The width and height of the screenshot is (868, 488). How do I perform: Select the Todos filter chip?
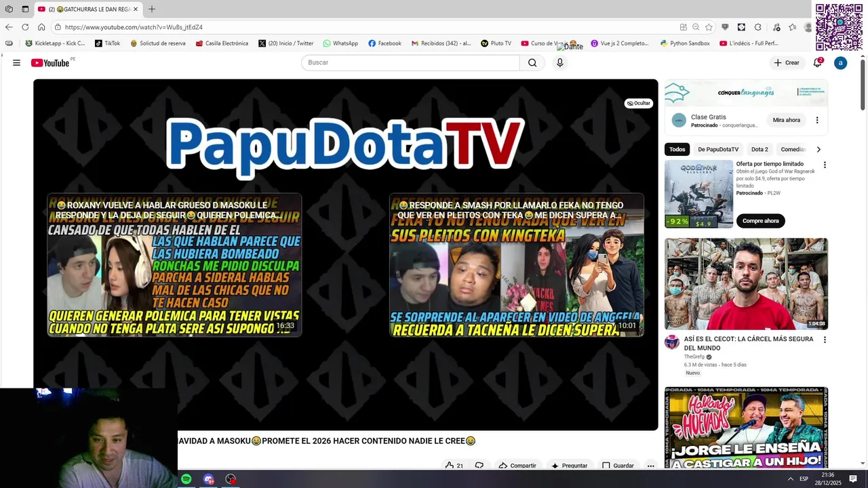(677, 149)
